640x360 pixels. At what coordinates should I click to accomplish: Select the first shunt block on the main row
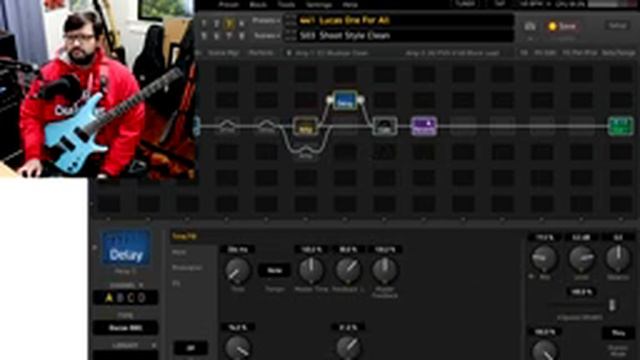tap(227, 127)
